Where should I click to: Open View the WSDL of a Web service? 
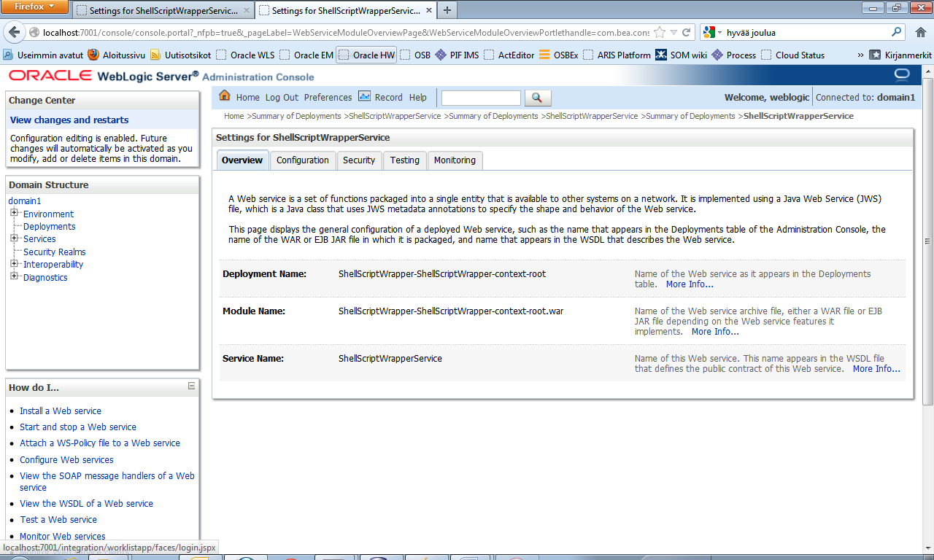point(86,503)
